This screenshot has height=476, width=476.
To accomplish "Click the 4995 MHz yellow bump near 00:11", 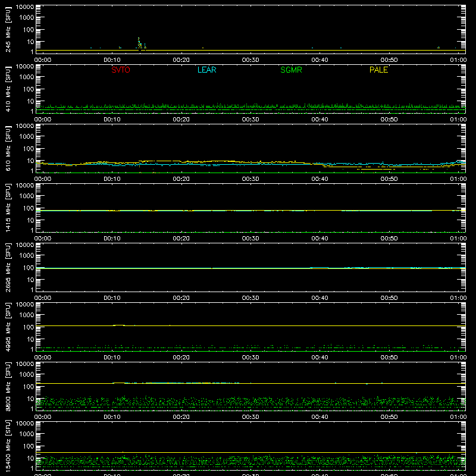I will point(118,325).
